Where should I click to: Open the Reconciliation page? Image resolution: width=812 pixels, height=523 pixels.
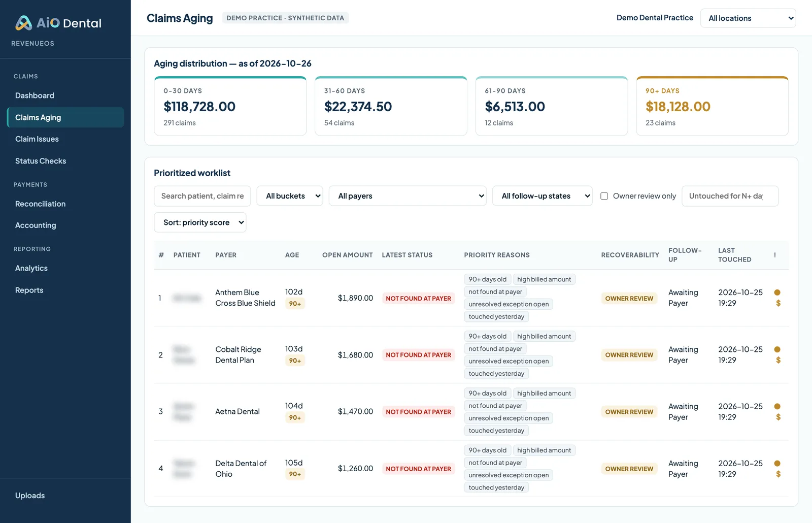click(x=65, y=204)
